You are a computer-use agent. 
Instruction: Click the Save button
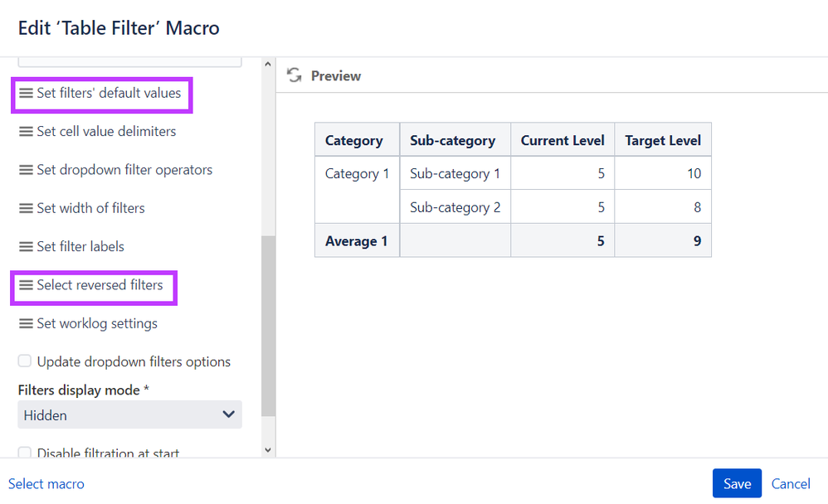pos(737,483)
